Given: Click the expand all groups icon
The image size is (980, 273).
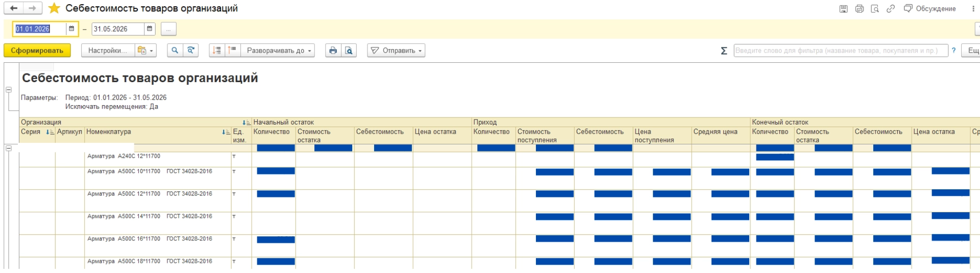Looking at the screenshot, I should click(233, 51).
